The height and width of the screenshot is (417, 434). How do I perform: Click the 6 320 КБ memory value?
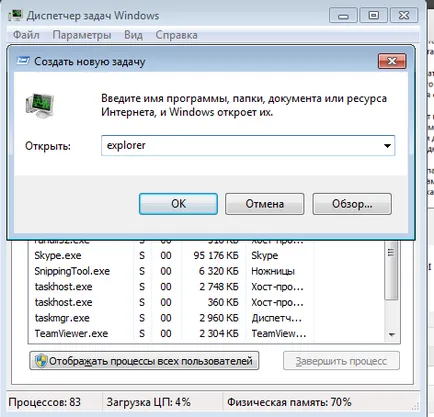click(x=219, y=271)
